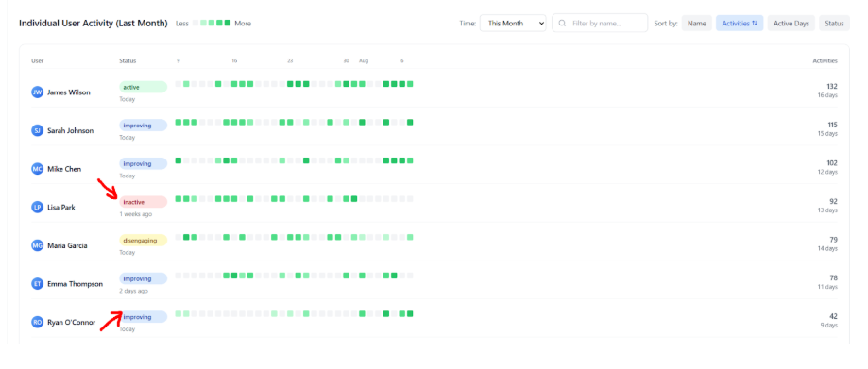Viewport: 868px width, 369px height.
Task: Focus the Filter by name search field
Action: [600, 24]
